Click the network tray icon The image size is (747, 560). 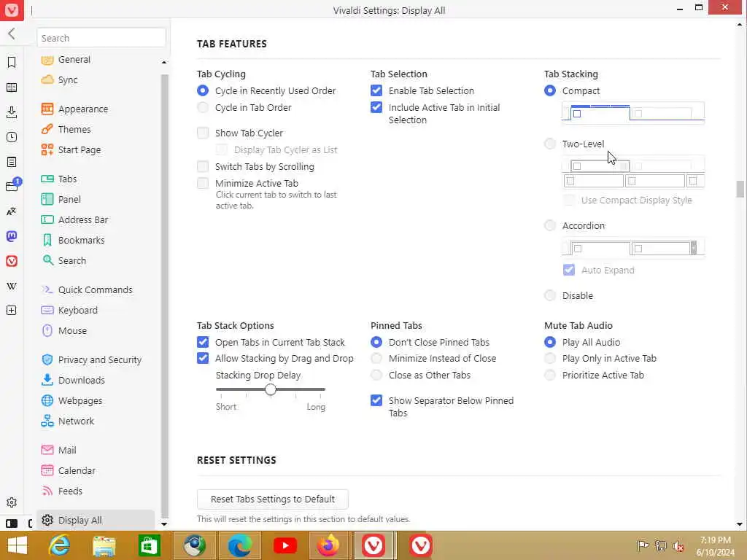pyautogui.click(x=660, y=545)
